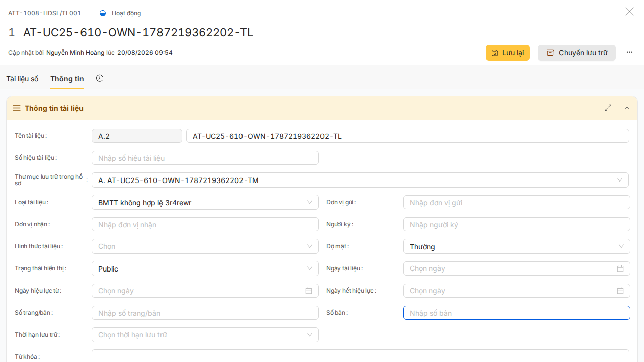Click the Hoạt động status icon
The image size is (644, 362).
tap(103, 13)
